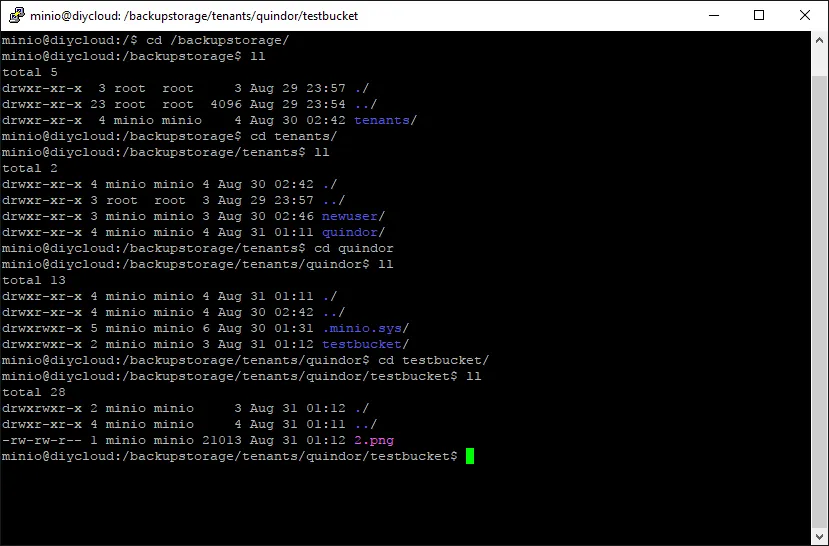
Task: Click the 'total 13' line
Action: [34, 280]
